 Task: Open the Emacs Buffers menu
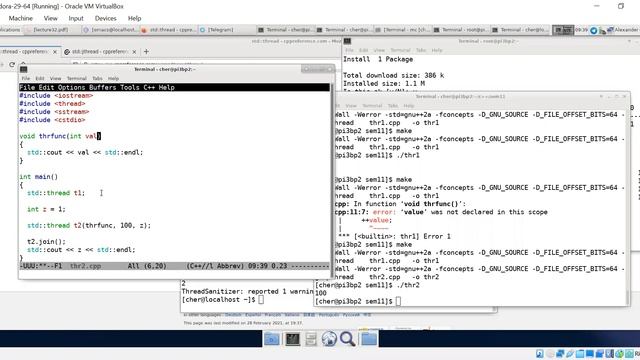tap(102, 87)
